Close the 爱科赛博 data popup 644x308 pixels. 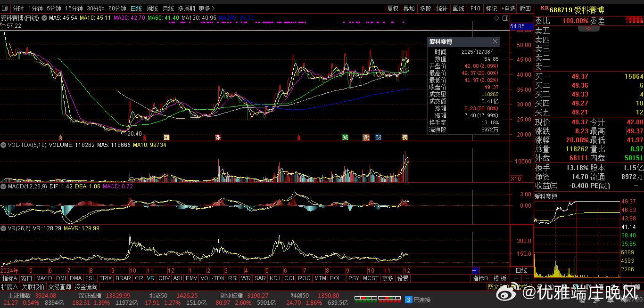(495, 41)
